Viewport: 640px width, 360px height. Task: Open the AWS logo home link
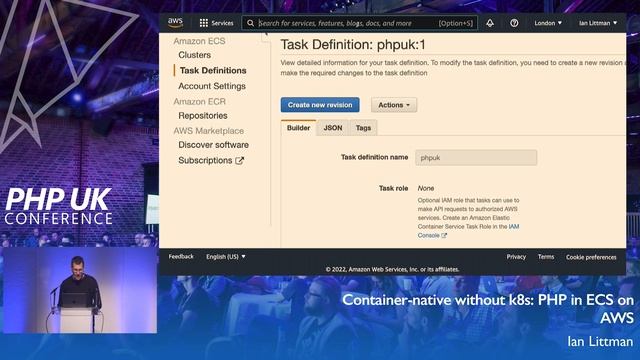pos(176,23)
